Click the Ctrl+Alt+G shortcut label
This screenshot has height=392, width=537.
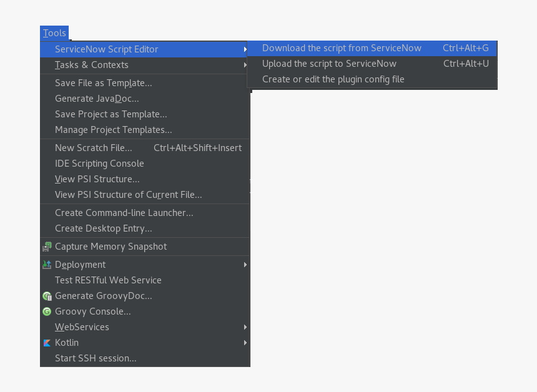coord(466,48)
